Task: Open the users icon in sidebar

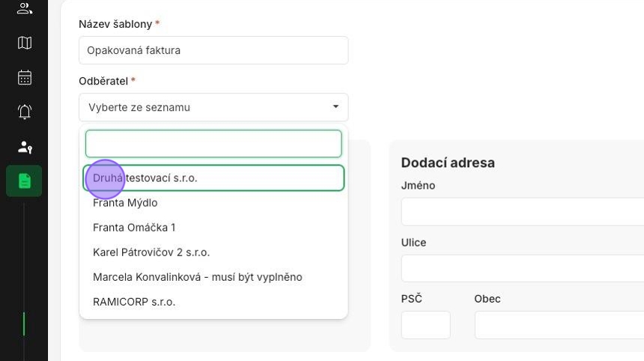Action: [25, 8]
